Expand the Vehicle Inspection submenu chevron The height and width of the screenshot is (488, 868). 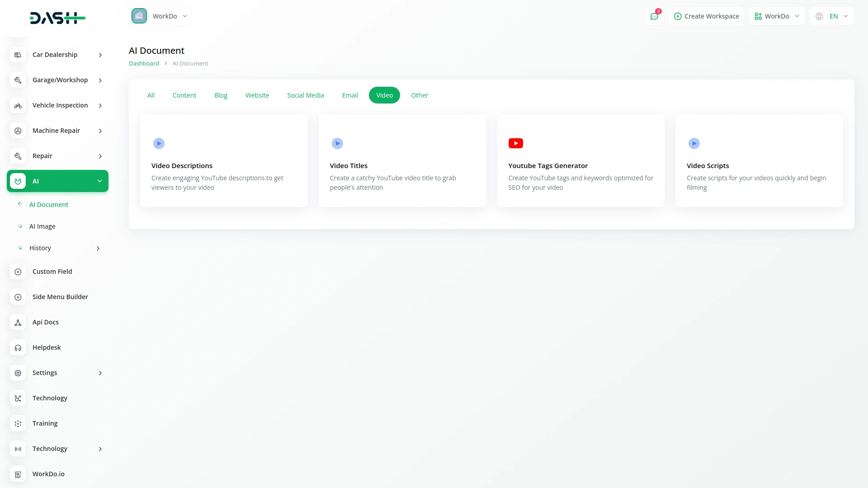coord(100,106)
